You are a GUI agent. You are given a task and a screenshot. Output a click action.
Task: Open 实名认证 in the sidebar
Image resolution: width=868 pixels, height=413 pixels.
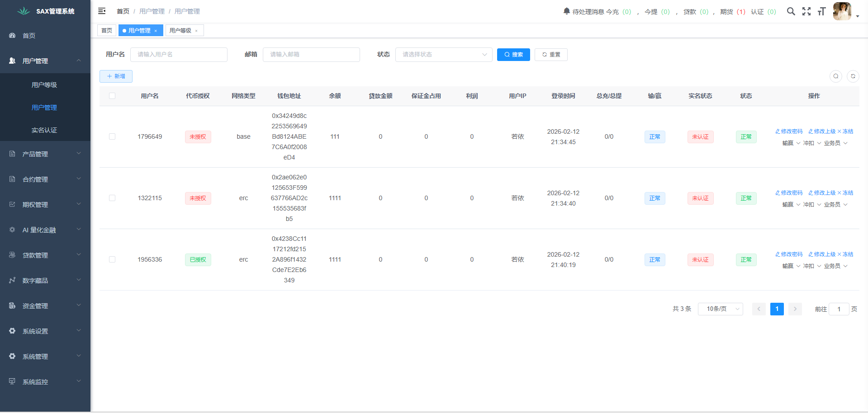[44, 130]
